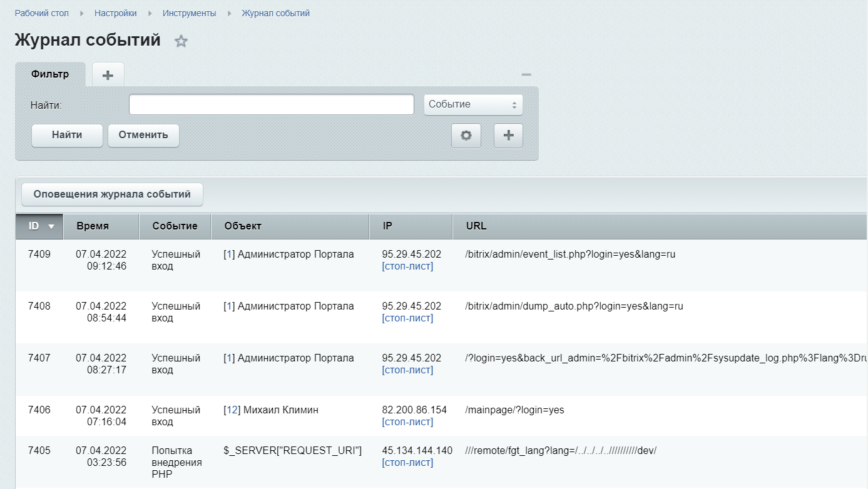
Task: Reset filter with Отменить button
Action: point(143,135)
